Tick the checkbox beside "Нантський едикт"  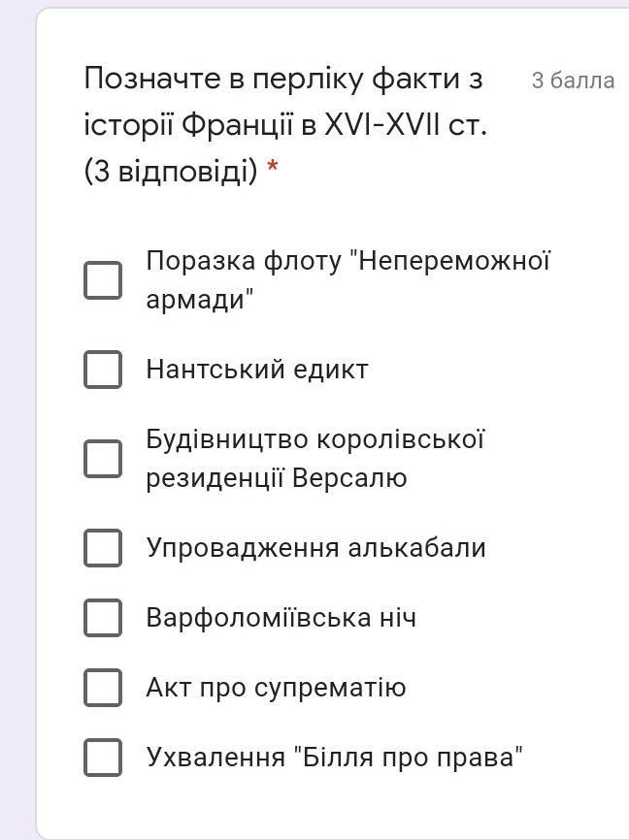(103, 370)
